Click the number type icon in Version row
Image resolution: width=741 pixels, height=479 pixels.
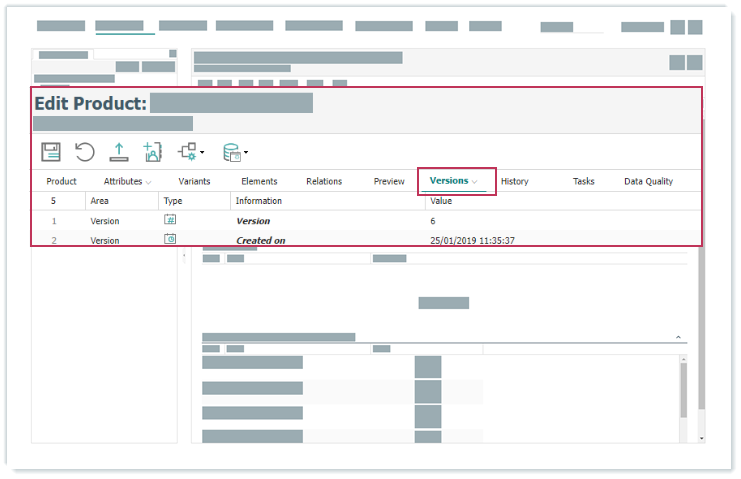tap(170, 220)
